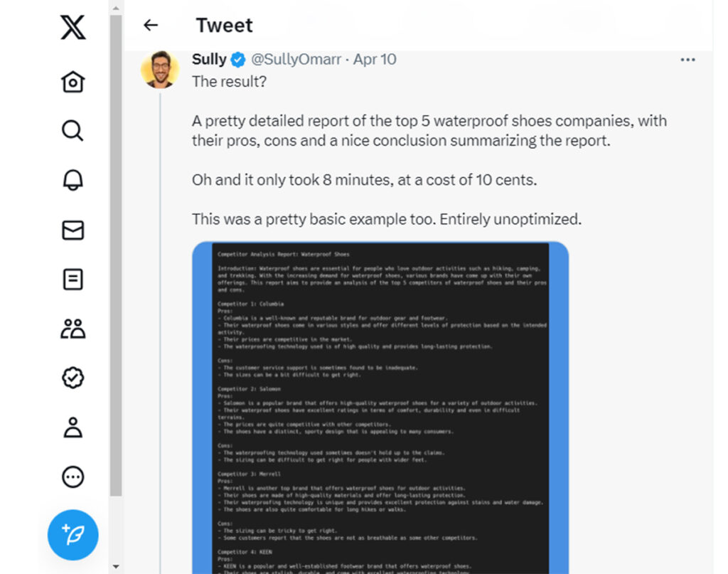Screen dimensions: 728x574
Task: Open the Verified subscription page
Action: pyautogui.click(x=72, y=378)
